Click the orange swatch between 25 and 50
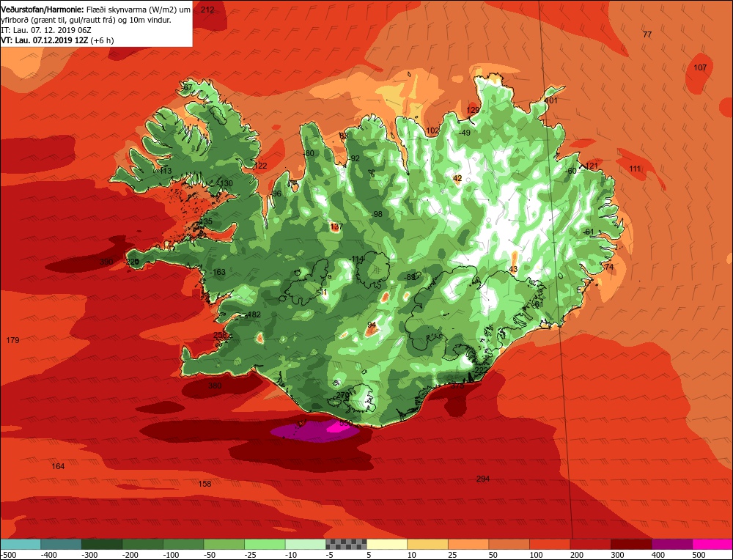This screenshot has width=733, height=560. point(468,544)
